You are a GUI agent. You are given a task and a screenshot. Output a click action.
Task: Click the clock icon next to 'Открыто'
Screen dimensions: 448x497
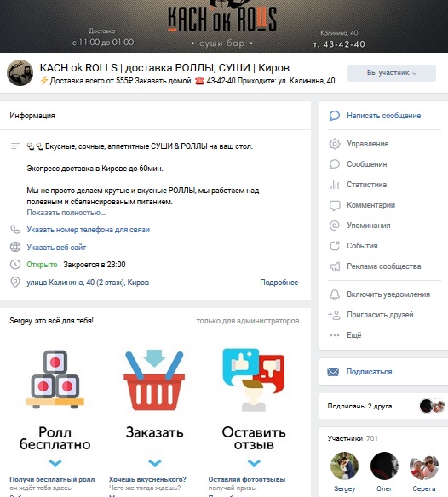pyautogui.click(x=15, y=265)
